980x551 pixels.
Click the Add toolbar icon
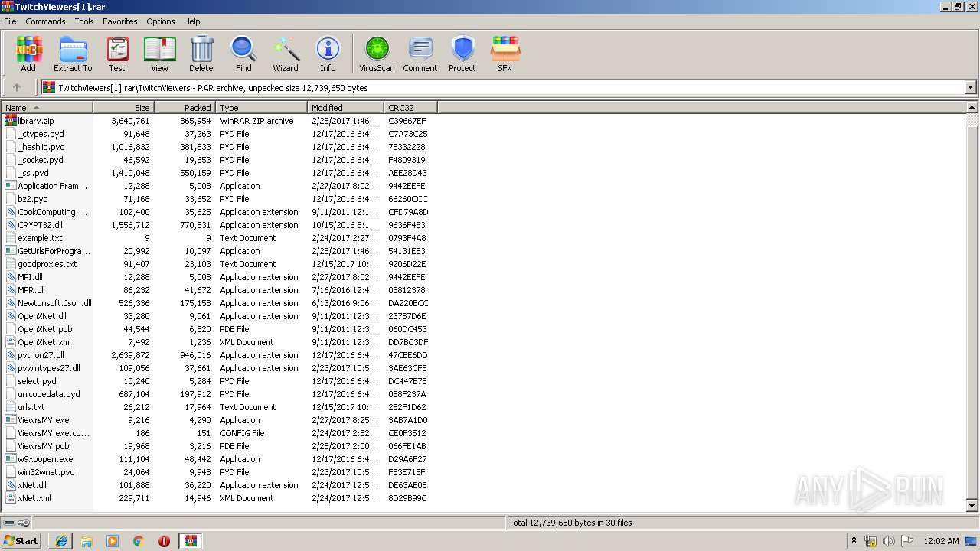coord(28,54)
